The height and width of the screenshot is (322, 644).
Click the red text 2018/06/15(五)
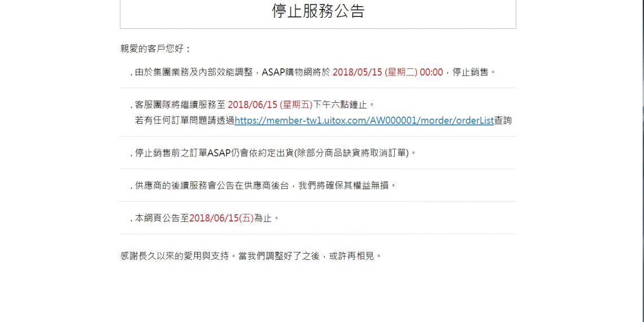[x=221, y=218]
